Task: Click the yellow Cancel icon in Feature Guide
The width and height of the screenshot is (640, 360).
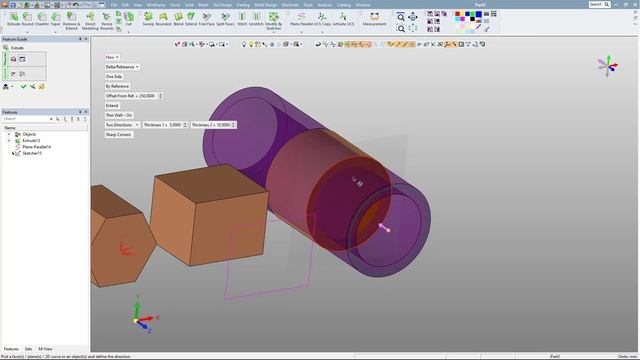Action: 41,87
